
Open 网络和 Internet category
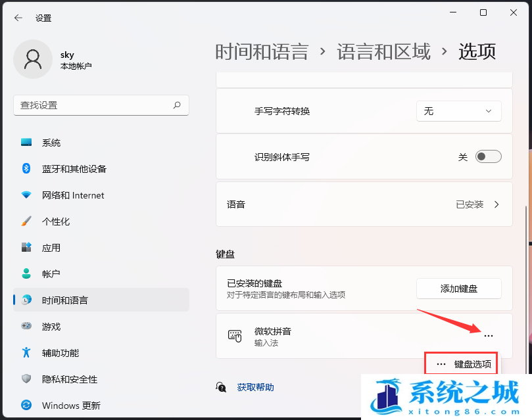[x=101, y=195]
